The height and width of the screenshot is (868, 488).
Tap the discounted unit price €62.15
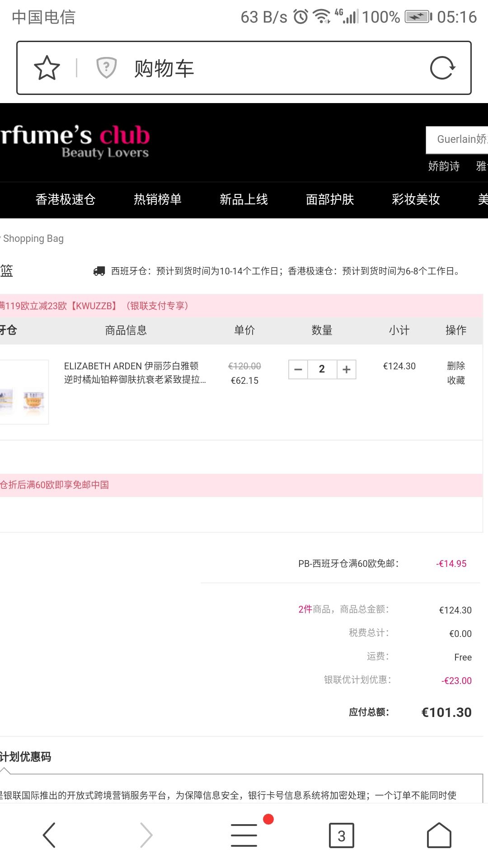[244, 381]
